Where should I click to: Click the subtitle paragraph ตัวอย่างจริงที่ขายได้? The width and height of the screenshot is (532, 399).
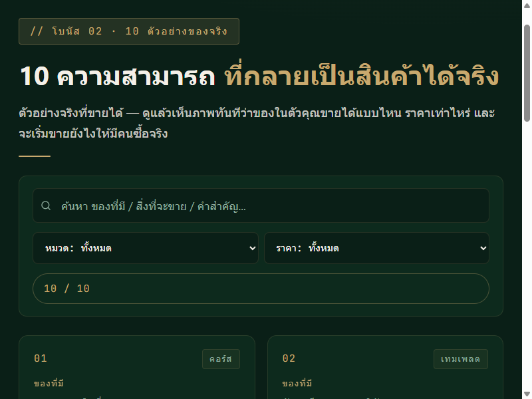257,123
